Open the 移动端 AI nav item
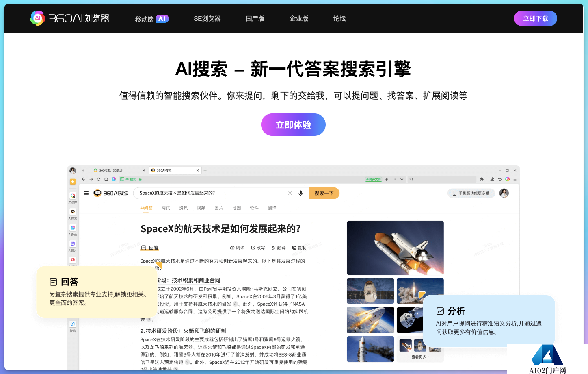The image size is (588, 374). [x=152, y=19]
